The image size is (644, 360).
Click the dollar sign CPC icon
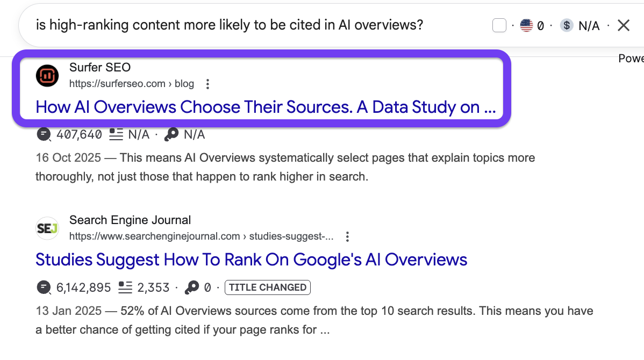tap(567, 25)
